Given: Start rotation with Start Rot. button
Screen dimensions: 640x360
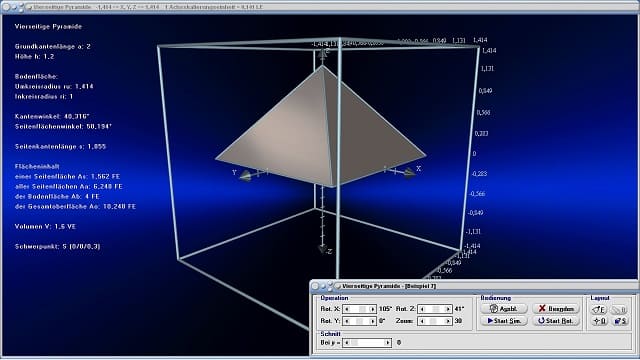Looking at the screenshot, I should (x=556, y=321).
